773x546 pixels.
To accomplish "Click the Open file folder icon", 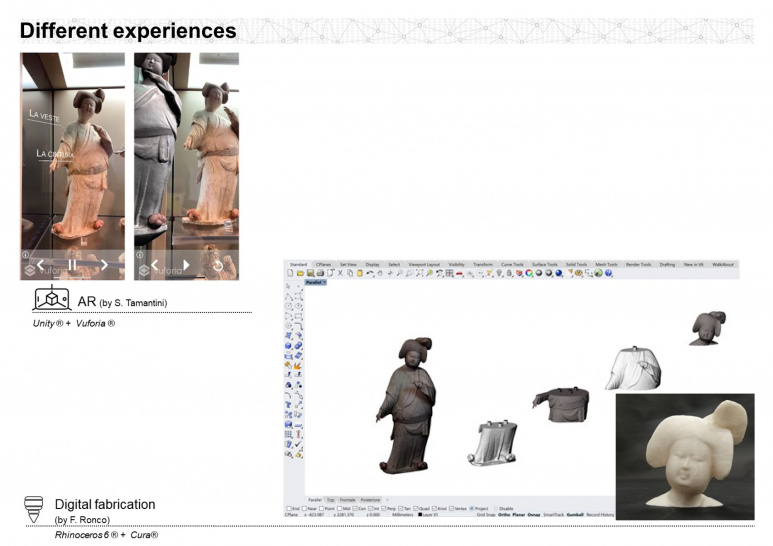I will [300, 273].
